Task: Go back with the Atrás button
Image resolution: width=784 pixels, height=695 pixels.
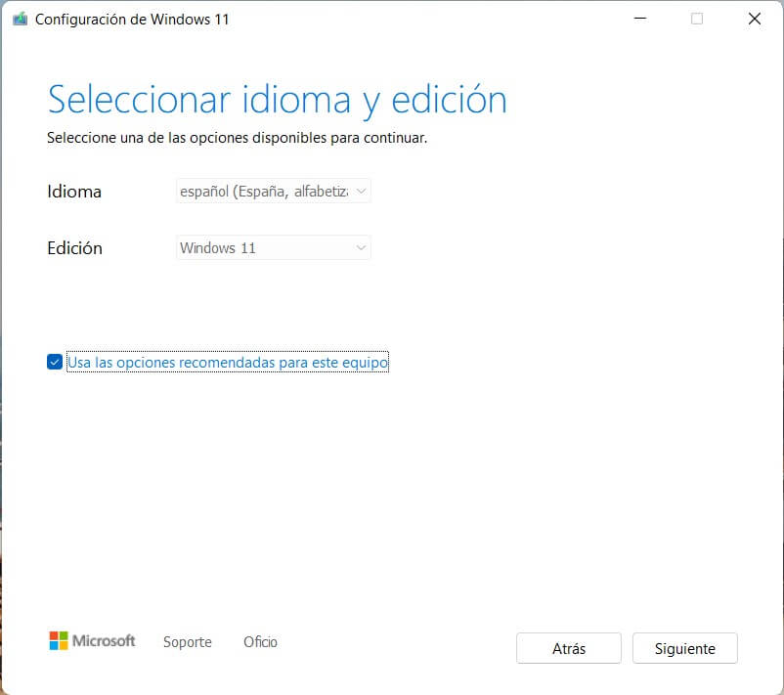Action: click(569, 648)
